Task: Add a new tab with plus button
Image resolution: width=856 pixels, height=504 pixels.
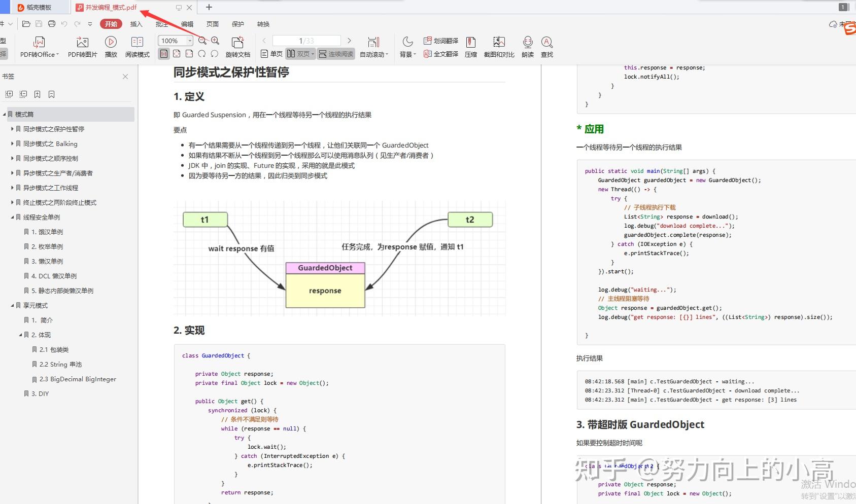Action: (x=209, y=8)
